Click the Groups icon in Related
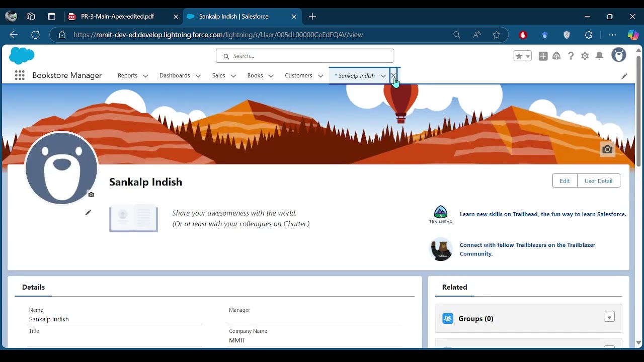Screen dimensions: 644x362 [x=448, y=318]
